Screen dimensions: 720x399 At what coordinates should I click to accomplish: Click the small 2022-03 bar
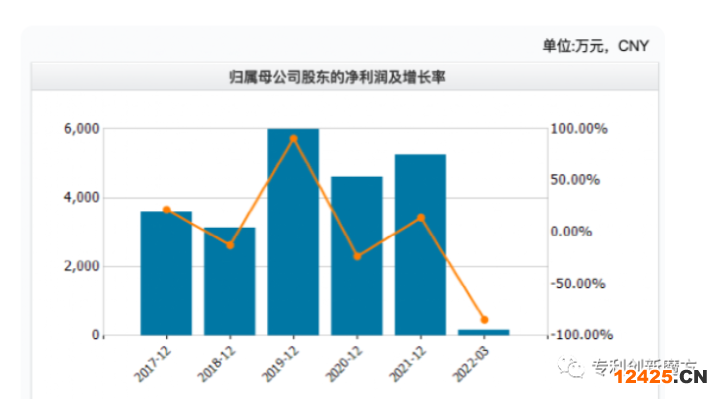[484, 332]
